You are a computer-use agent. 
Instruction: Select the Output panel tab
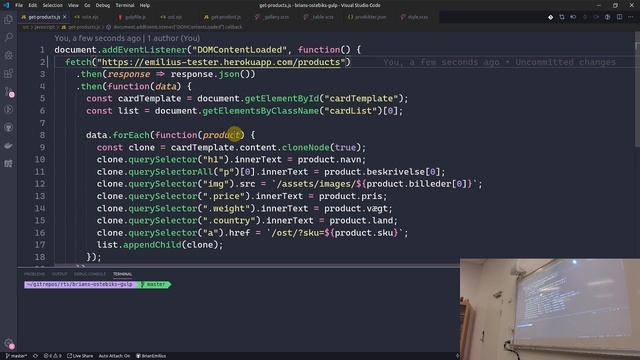[60, 274]
